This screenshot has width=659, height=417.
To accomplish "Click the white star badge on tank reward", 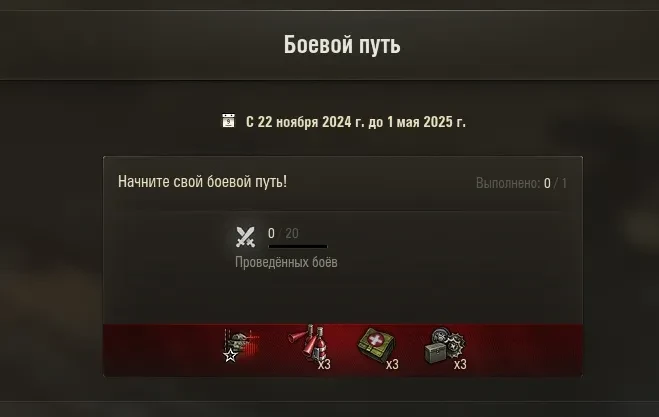I will coord(230,356).
